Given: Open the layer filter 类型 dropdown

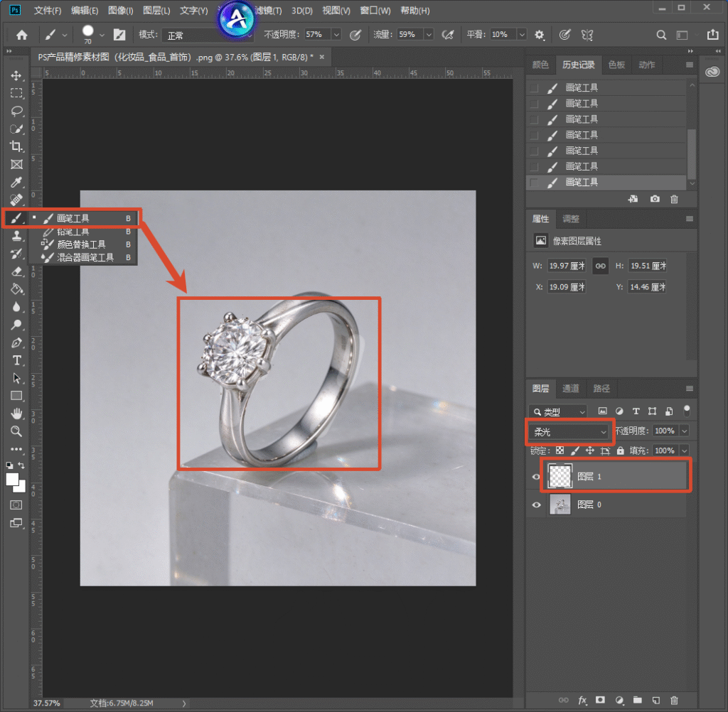Looking at the screenshot, I should point(558,411).
